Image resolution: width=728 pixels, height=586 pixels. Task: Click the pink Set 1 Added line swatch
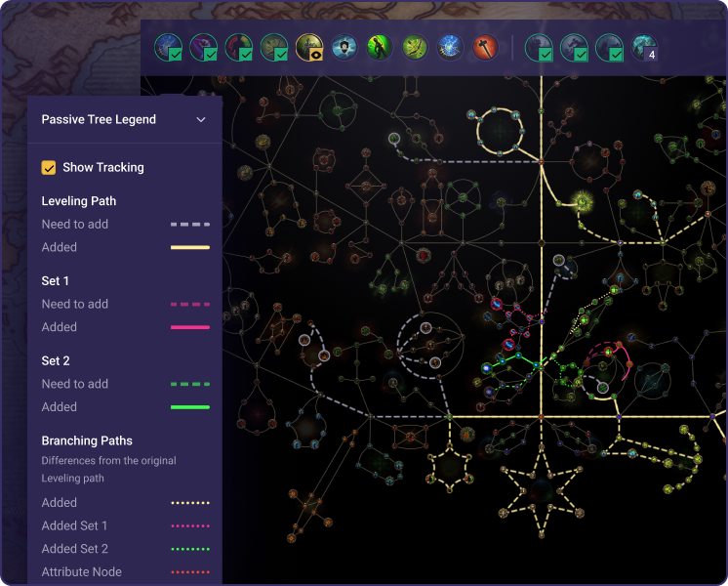(x=190, y=327)
